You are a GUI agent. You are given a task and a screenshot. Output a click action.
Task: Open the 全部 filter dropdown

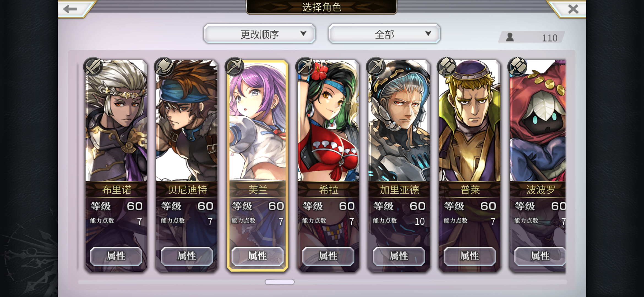(384, 34)
